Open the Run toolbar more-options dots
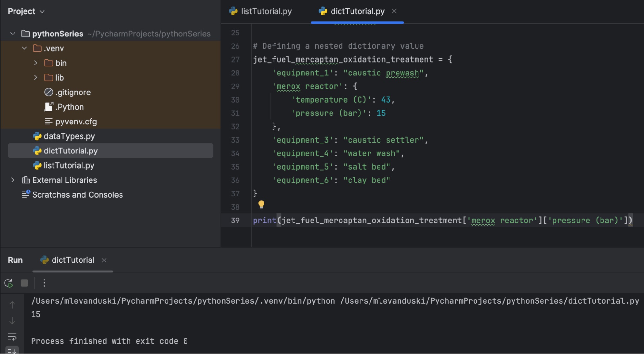644x354 pixels. pos(44,283)
